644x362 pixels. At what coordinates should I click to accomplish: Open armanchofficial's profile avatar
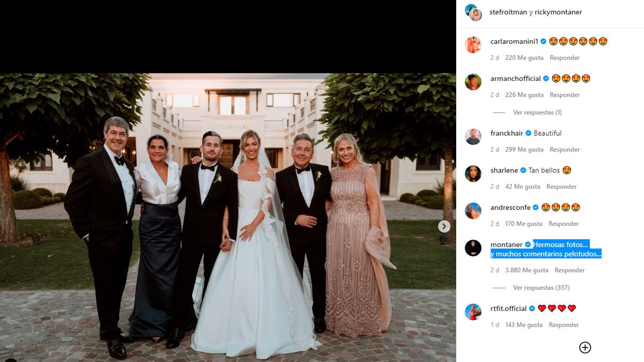[473, 82]
